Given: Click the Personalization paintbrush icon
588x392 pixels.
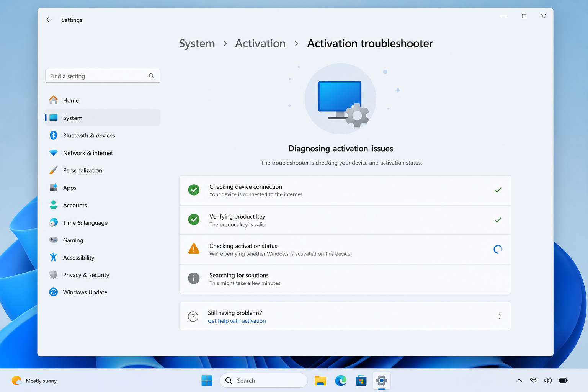Looking at the screenshot, I should [54, 170].
